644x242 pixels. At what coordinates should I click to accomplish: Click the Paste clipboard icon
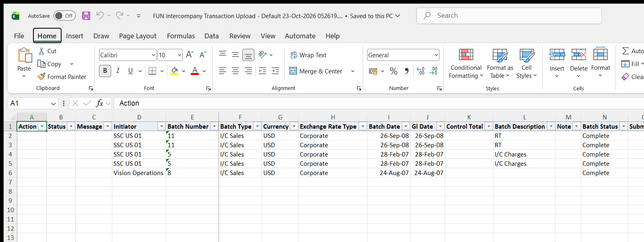click(x=24, y=55)
